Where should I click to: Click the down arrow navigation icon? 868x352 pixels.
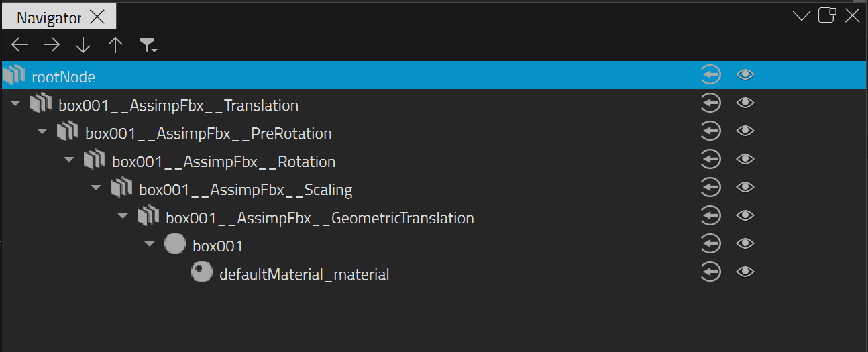tap(83, 45)
